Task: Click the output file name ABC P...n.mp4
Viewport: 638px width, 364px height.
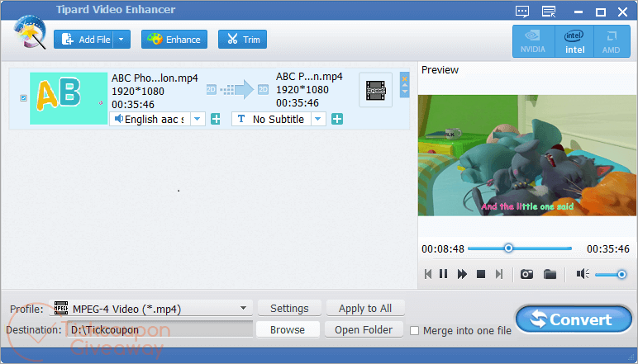Action: click(x=309, y=77)
